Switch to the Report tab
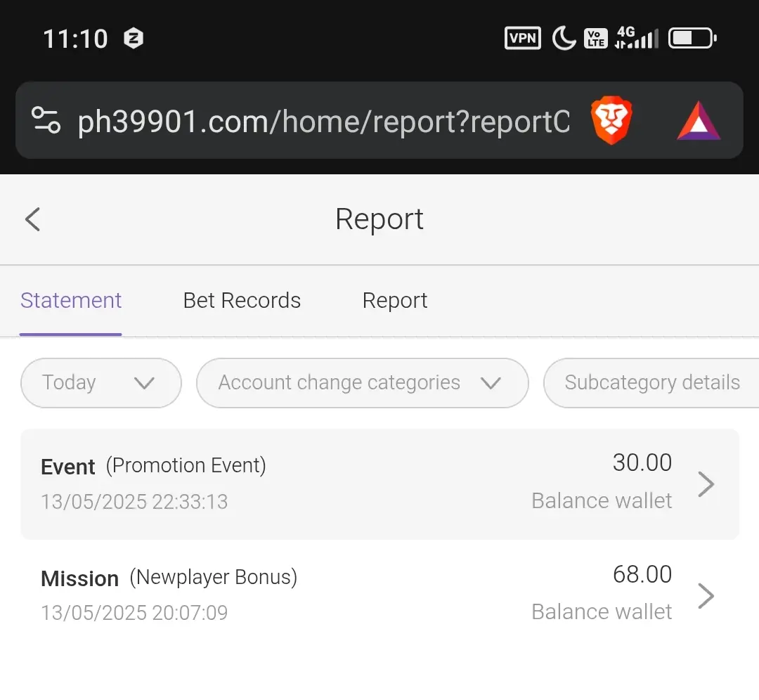The width and height of the screenshot is (759, 700). (395, 301)
